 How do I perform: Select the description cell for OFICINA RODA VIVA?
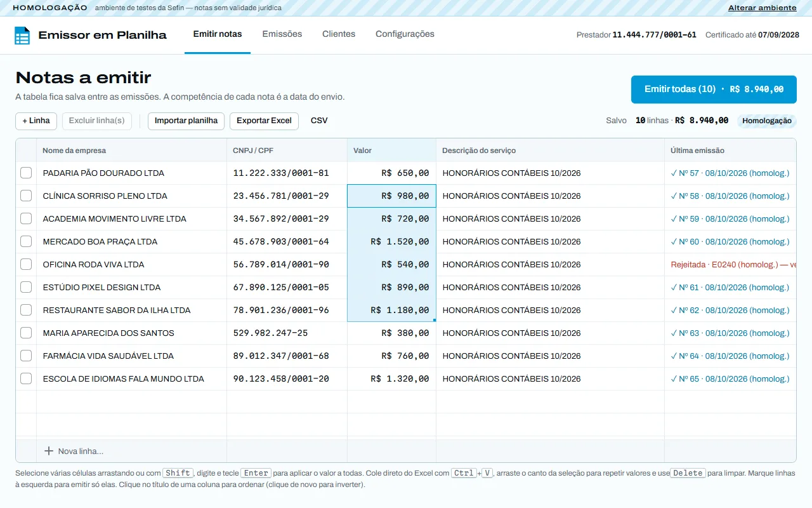pos(550,264)
